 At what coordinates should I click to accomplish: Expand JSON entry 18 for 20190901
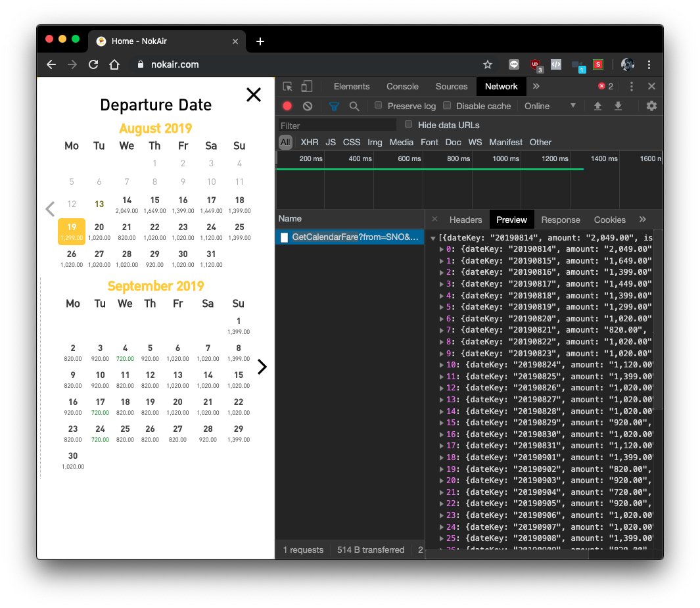(x=442, y=457)
